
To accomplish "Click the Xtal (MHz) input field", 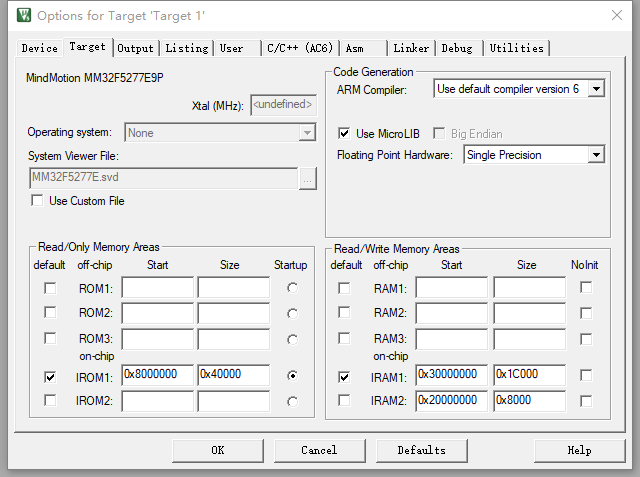I will click(283, 105).
